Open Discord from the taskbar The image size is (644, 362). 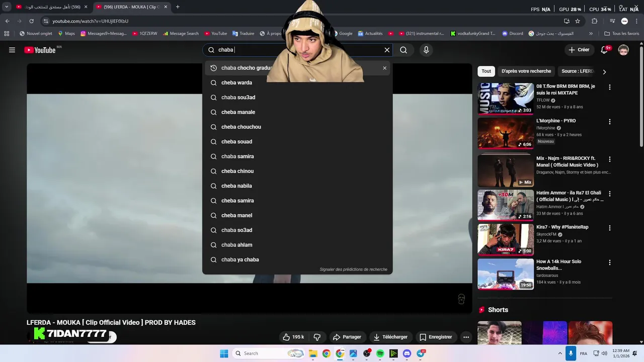click(x=407, y=353)
